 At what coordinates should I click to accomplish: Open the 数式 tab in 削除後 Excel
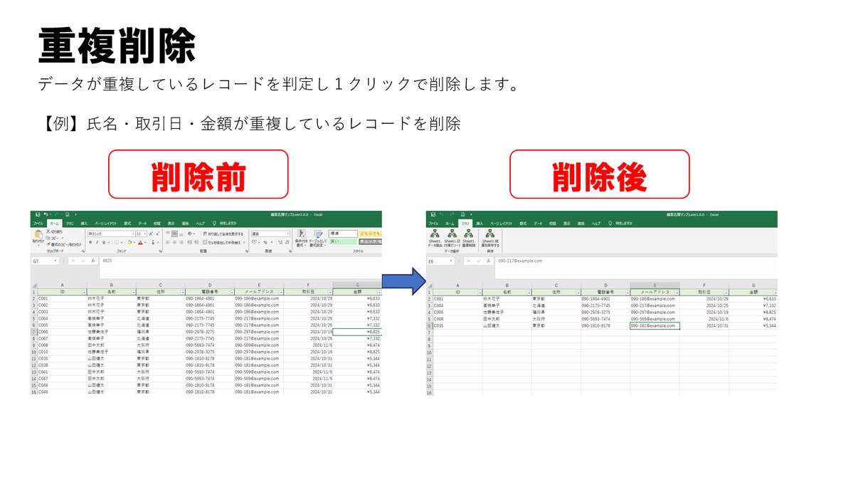[x=524, y=223]
